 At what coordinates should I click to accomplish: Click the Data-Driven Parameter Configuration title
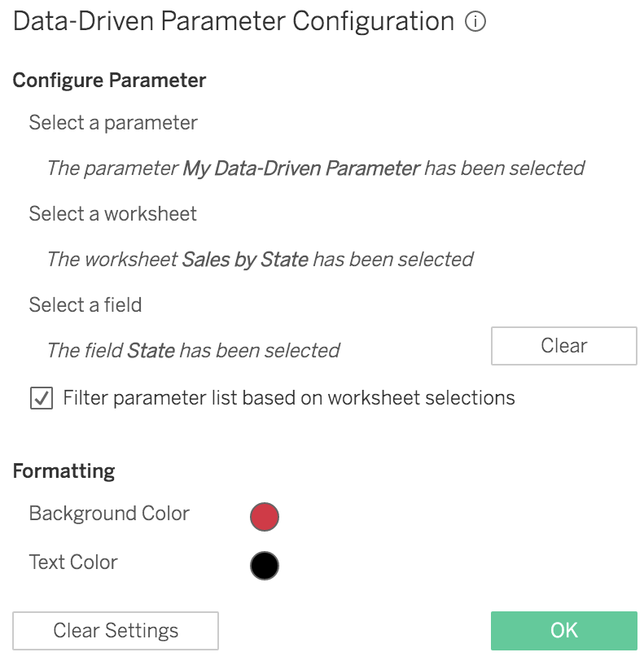tap(234, 21)
